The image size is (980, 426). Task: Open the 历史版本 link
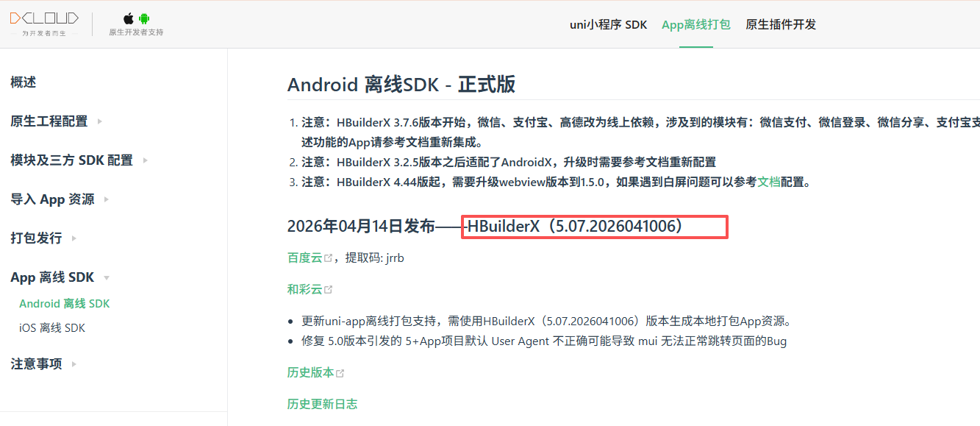pyautogui.click(x=310, y=372)
